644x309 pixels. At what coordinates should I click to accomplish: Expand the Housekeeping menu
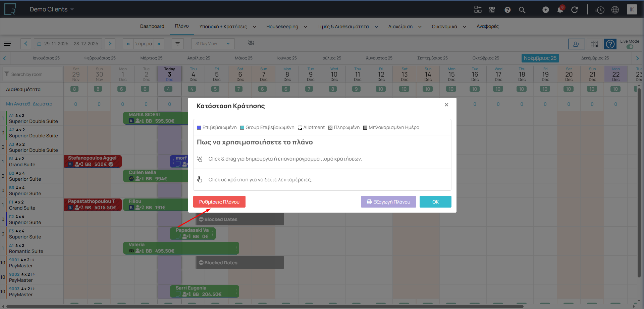click(286, 27)
